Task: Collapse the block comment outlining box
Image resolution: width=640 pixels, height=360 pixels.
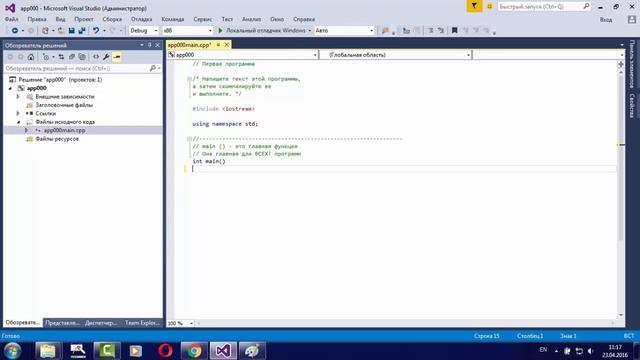Action: [189, 79]
